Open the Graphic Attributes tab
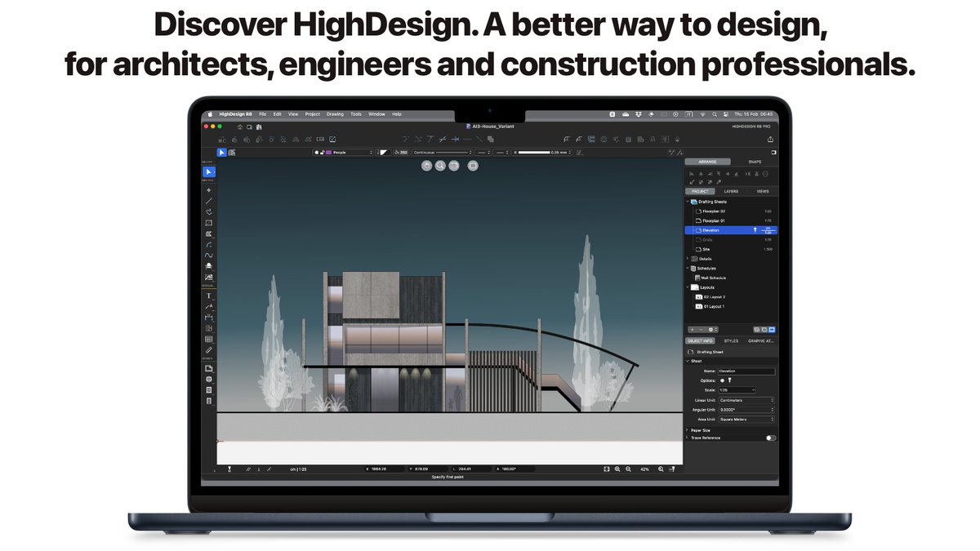980x551 pixels. click(761, 340)
